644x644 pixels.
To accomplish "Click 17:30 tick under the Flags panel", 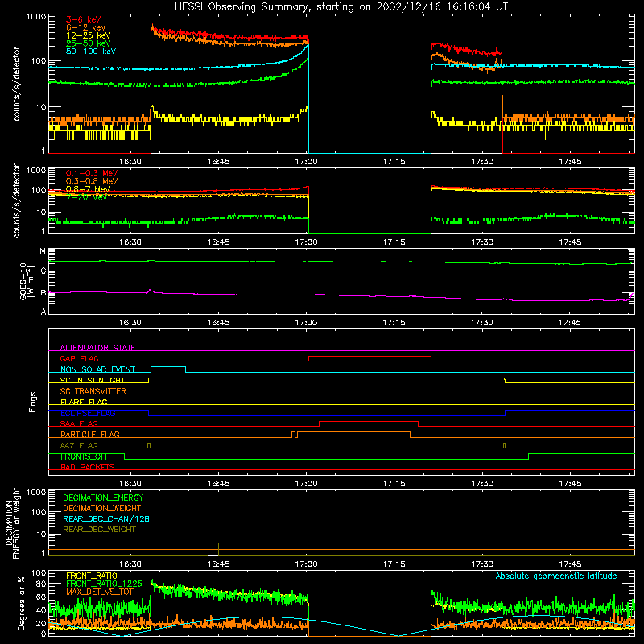I will click(x=481, y=484).
